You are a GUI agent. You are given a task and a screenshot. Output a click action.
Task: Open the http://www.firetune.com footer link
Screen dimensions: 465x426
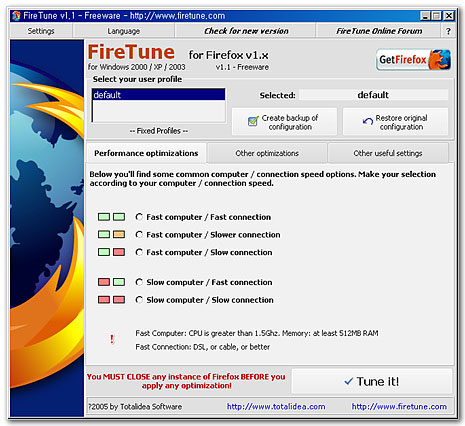point(399,407)
